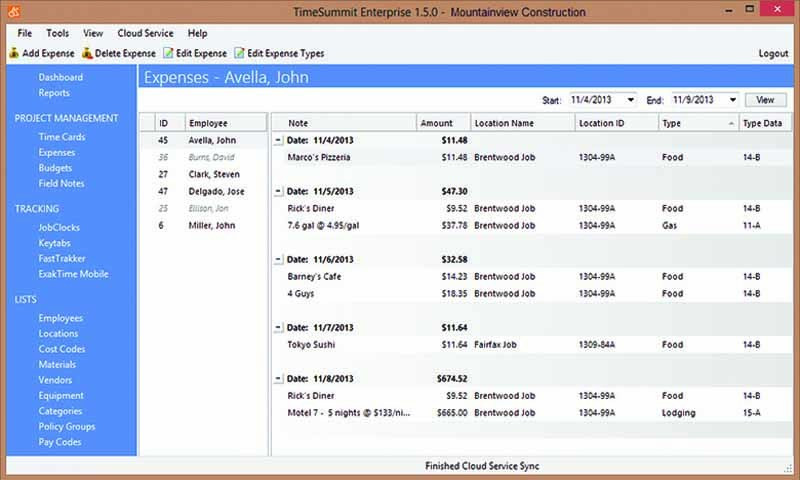Open the End date dropdown
The width and height of the screenshot is (800, 480).
tap(732, 100)
